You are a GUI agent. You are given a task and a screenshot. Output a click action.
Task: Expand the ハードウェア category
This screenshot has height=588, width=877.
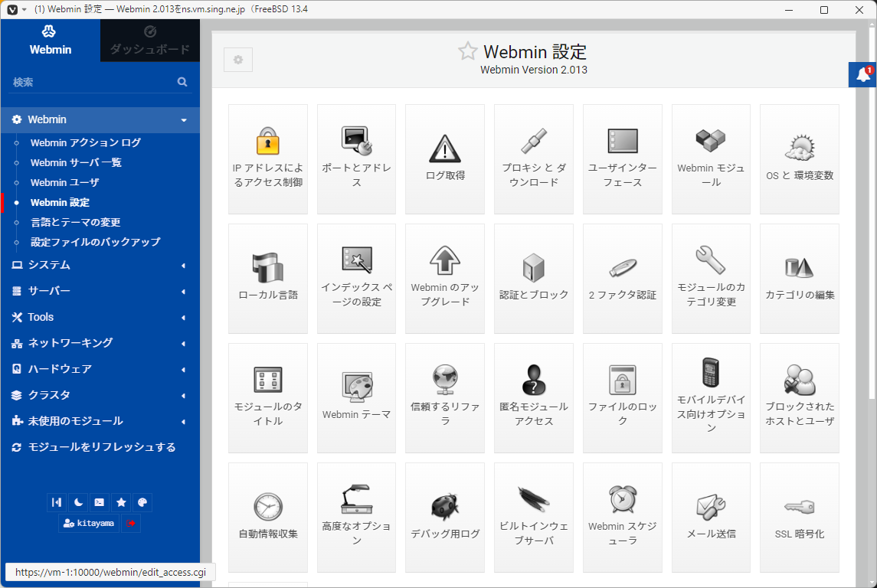(x=100, y=369)
